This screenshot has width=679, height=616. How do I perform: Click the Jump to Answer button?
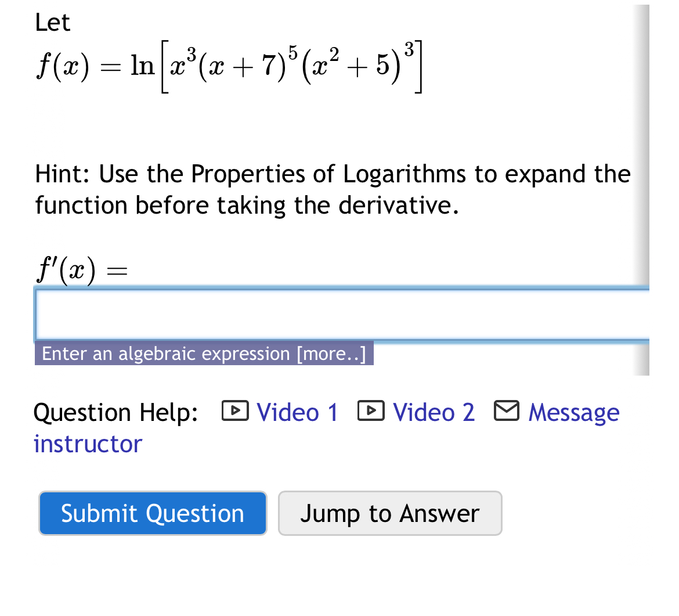[390, 513]
